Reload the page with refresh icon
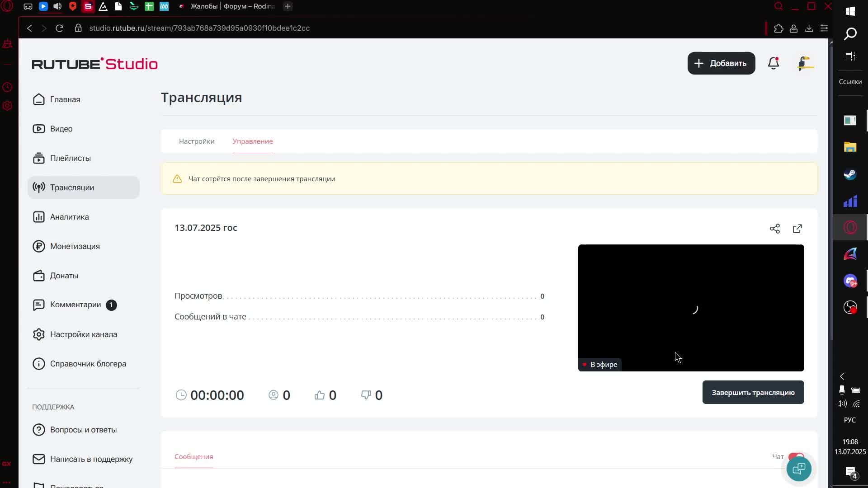The width and height of the screenshot is (868, 488). pyautogui.click(x=59, y=28)
